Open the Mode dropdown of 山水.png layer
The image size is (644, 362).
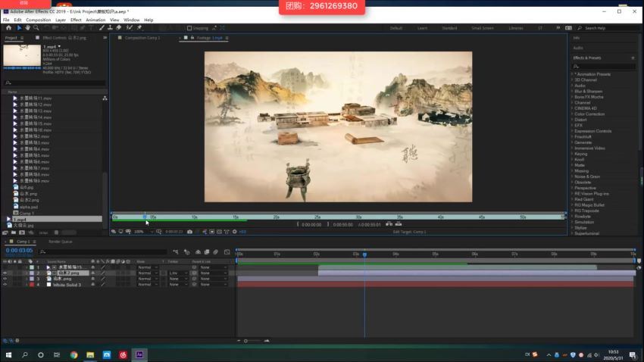tap(148, 279)
